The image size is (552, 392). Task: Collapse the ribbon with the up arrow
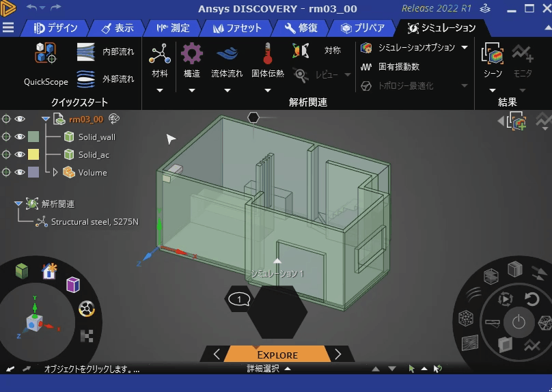pos(548,27)
